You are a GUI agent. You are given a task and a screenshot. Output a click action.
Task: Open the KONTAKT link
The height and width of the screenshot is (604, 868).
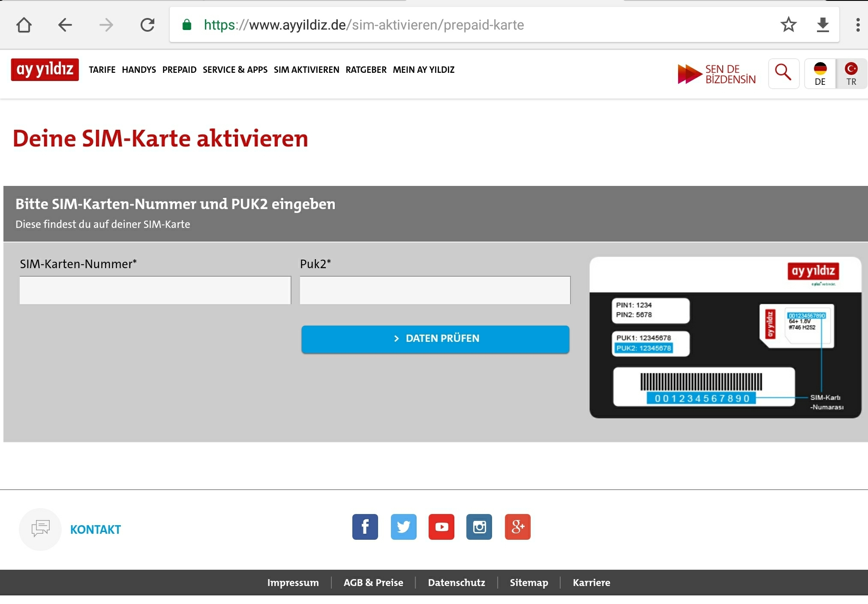tap(95, 529)
